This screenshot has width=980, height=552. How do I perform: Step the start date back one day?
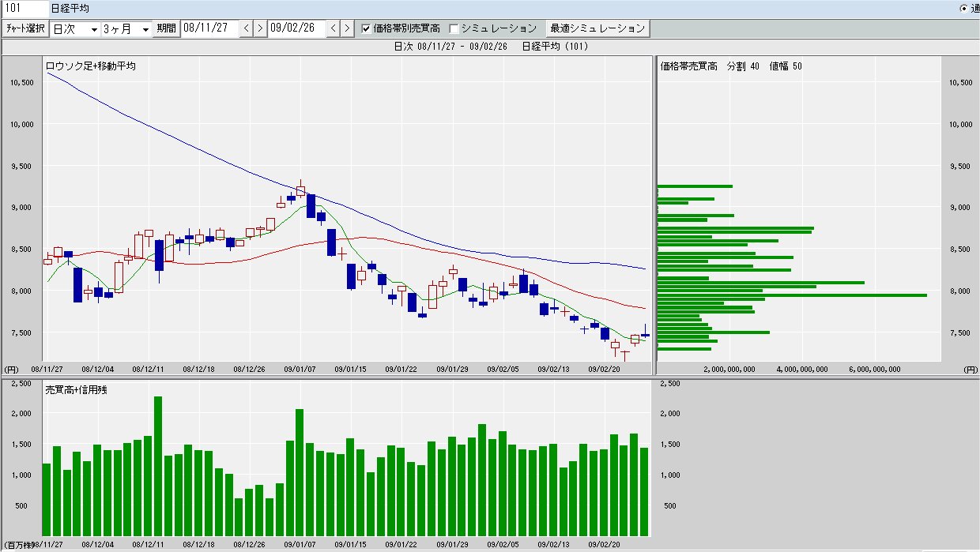pos(246,28)
